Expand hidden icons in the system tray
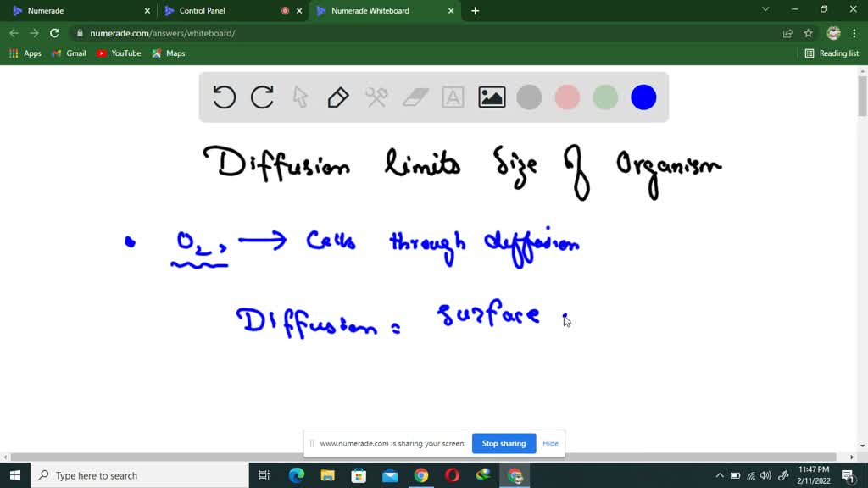This screenshot has width=868, height=488. (720, 475)
